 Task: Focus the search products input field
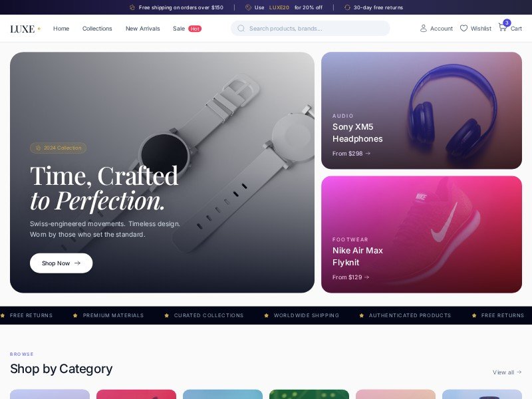[310, 28]
